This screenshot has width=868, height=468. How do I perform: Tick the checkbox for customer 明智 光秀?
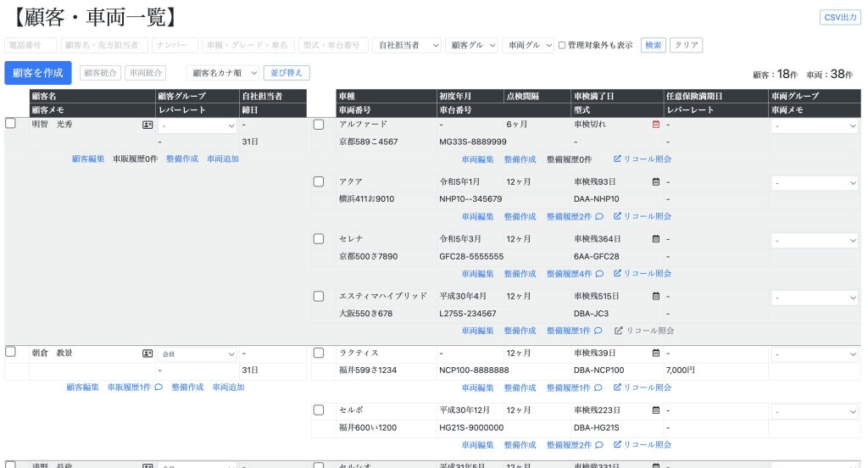pyautogui.click(x=10, y=123)
